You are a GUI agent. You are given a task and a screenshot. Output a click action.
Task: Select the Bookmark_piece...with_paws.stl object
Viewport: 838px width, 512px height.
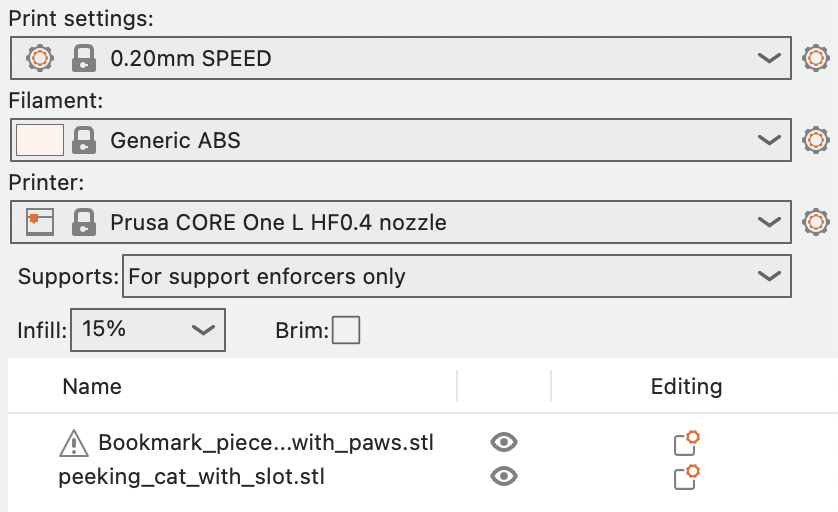(265, 442)
